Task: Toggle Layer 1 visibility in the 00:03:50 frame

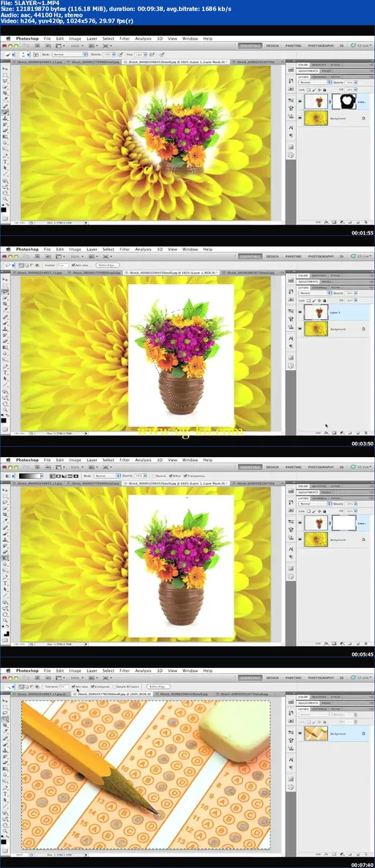Action: pyautogui.click(x=300, y=312)
